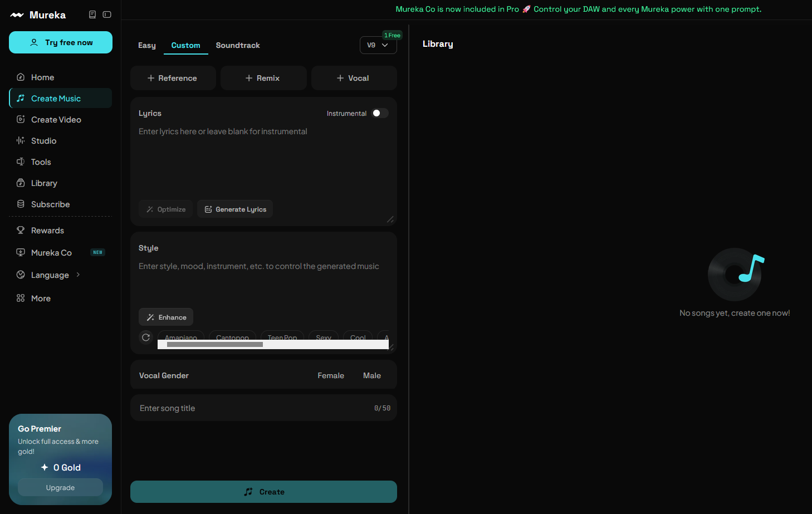The width and height of the screenshot is (812, 514).
Task: Click the Remix button
Action: coord(263,78)
